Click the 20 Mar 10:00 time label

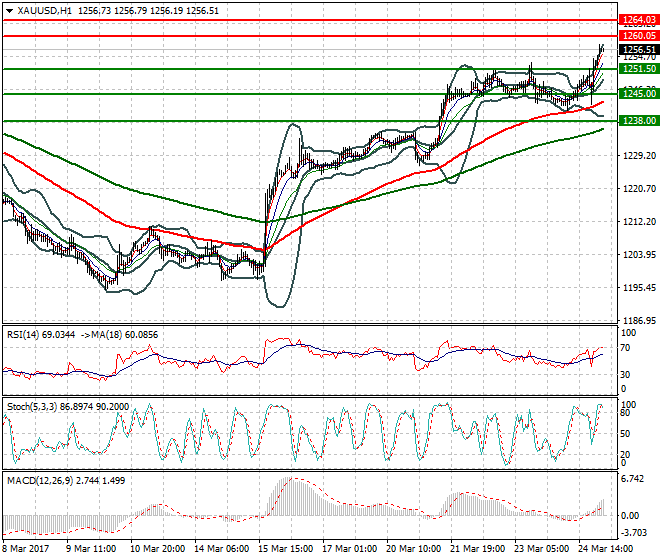coord(413,549)
